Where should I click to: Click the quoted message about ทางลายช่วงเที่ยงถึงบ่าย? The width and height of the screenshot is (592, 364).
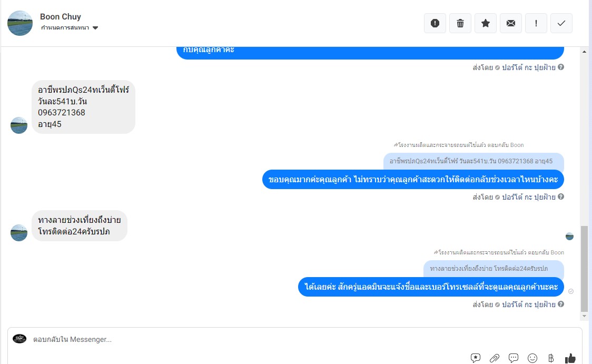[494, 269]
